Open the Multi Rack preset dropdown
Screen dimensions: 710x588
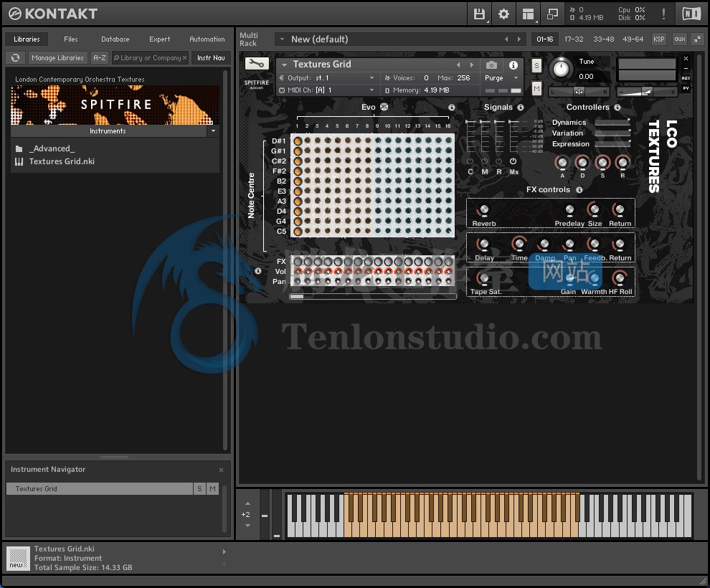[282, 39]
